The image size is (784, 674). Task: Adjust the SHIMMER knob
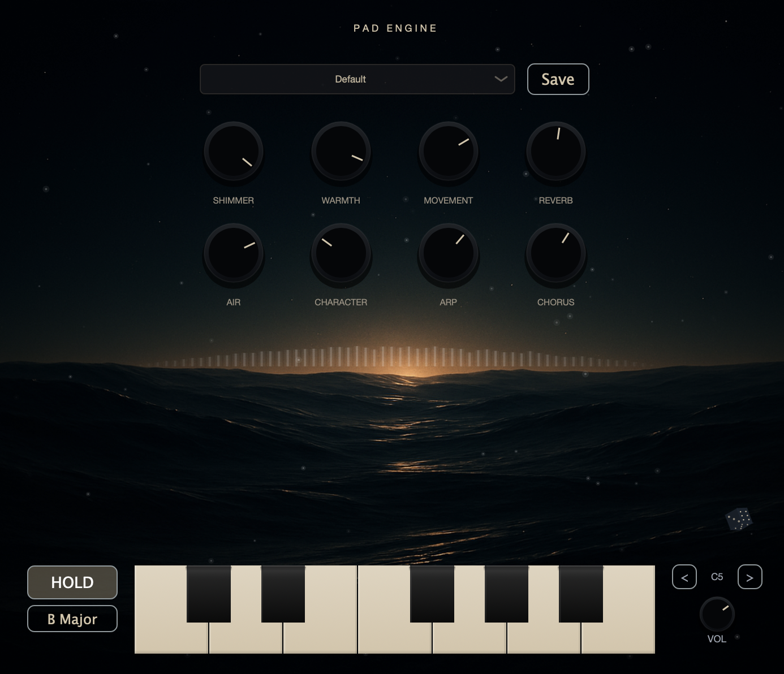coord(234,152)
